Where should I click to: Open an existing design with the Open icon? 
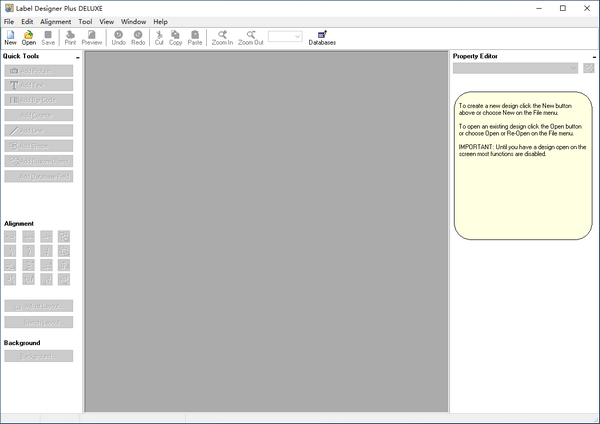[29, 37]
